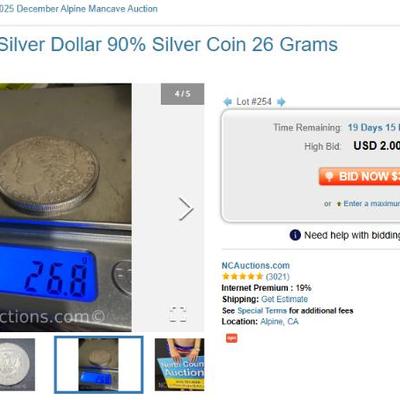Click the five-star seller rating
This screenshot has height=400, width=400.
[x=242, y=276]
